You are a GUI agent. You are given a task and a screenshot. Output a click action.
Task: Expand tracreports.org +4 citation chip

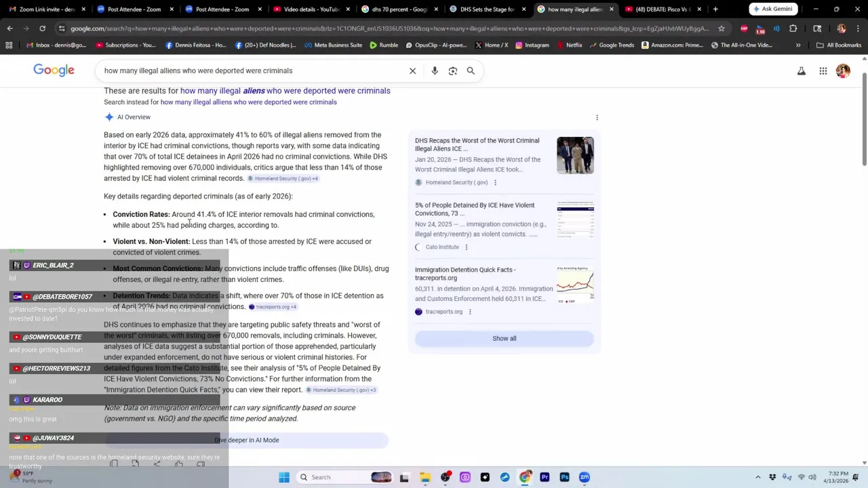[273, 307]
